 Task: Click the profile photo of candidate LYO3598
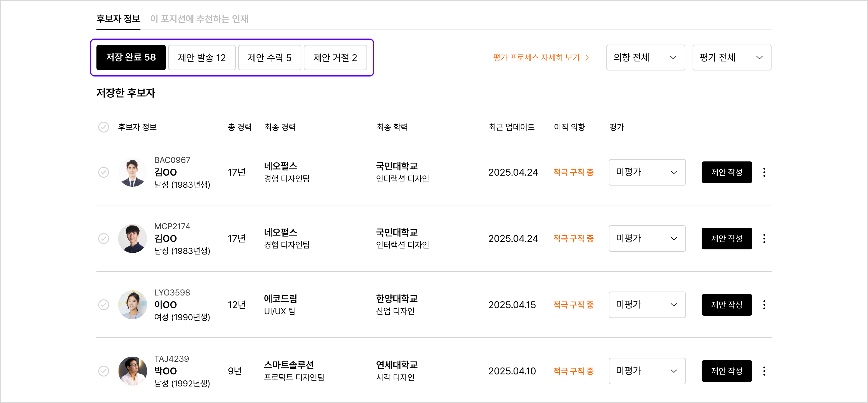(132, 305)
